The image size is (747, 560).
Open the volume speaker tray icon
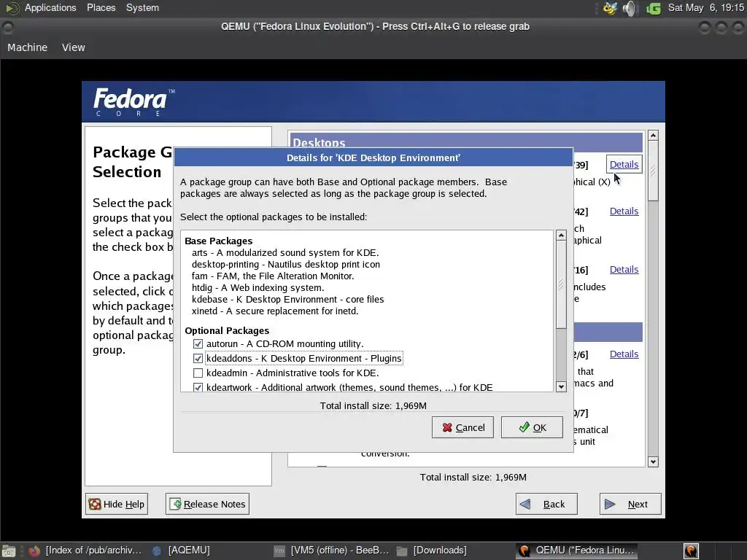tap(630, 8)
